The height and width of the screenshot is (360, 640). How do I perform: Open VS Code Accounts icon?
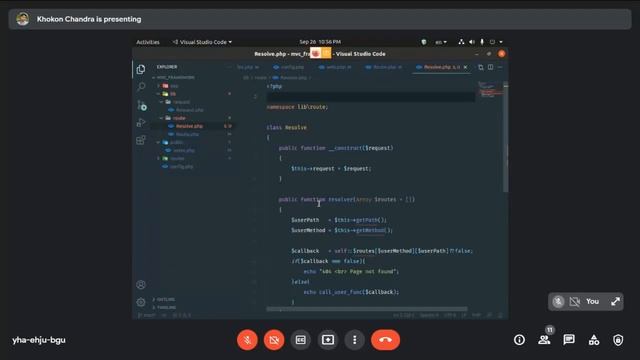[x=141, y=284]
